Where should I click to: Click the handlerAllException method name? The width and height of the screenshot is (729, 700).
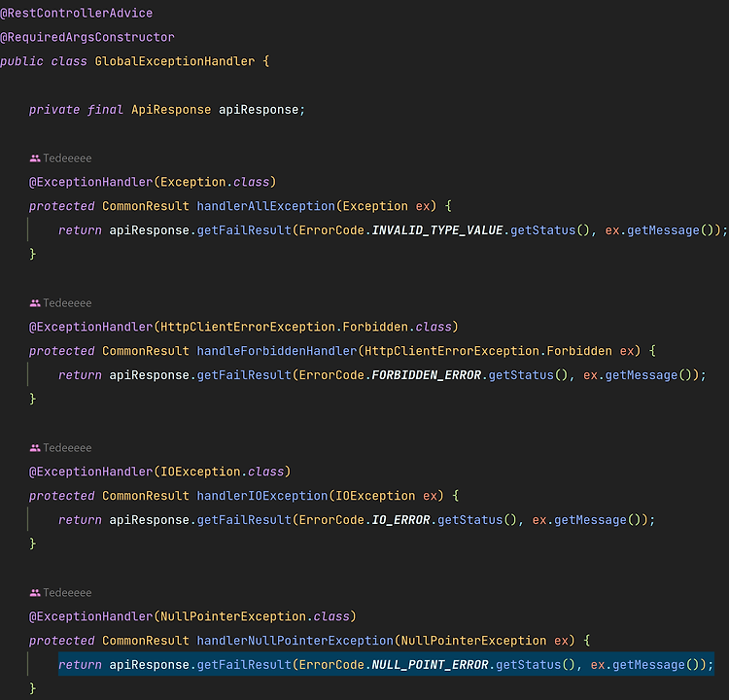266,206
